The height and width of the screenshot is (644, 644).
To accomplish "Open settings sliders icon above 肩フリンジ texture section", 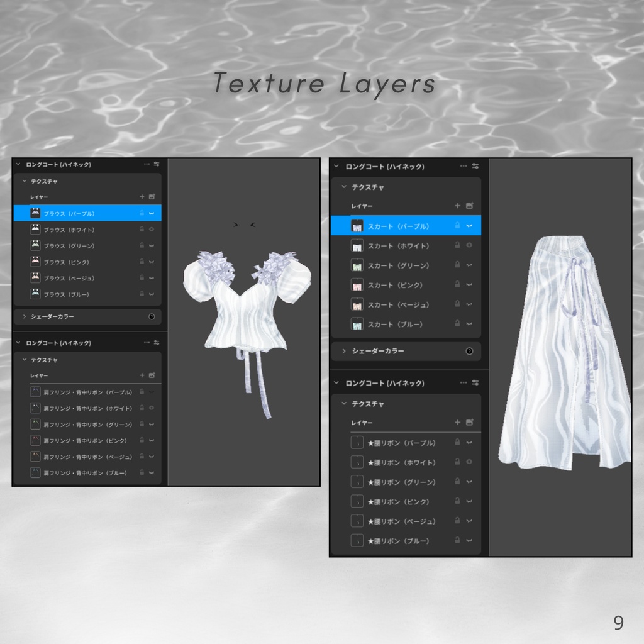I will pyautogui.click(x=157, y=343).
